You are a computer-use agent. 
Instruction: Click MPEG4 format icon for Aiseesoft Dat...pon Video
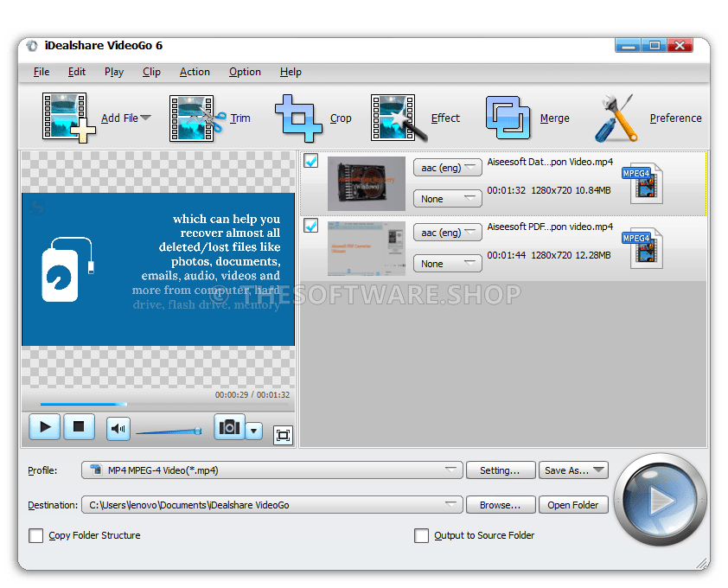tap(642, 183)
